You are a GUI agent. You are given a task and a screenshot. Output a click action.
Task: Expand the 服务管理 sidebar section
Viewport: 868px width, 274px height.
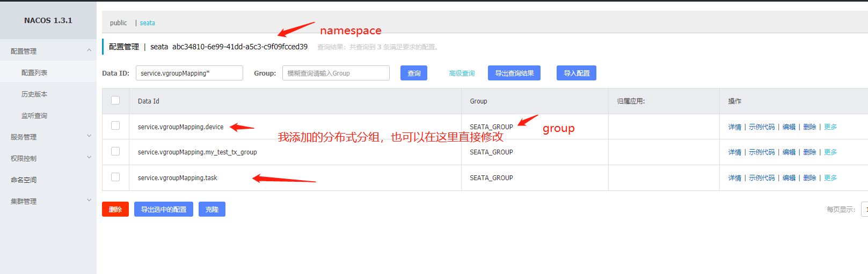coord(48,137)
